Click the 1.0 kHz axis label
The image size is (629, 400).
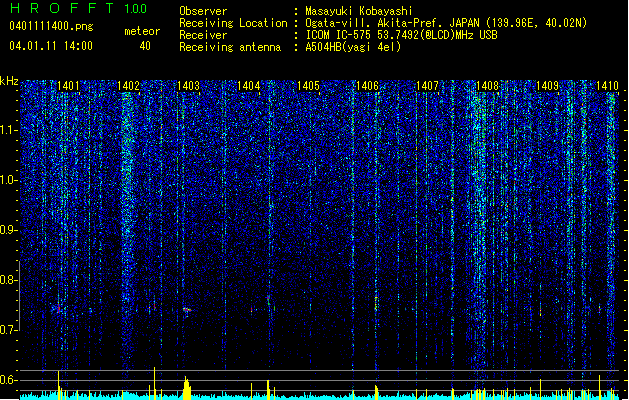(x=8, y=181)
